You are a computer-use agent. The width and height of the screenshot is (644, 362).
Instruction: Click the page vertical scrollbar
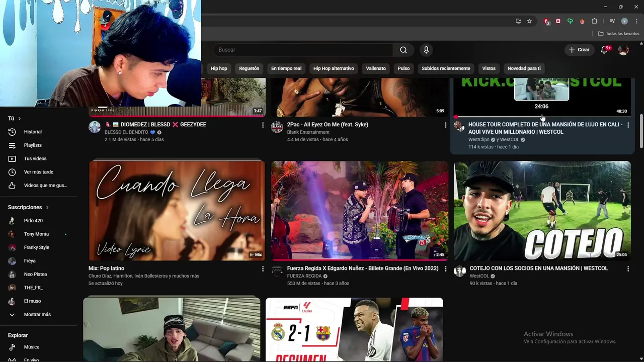(641, 131)
